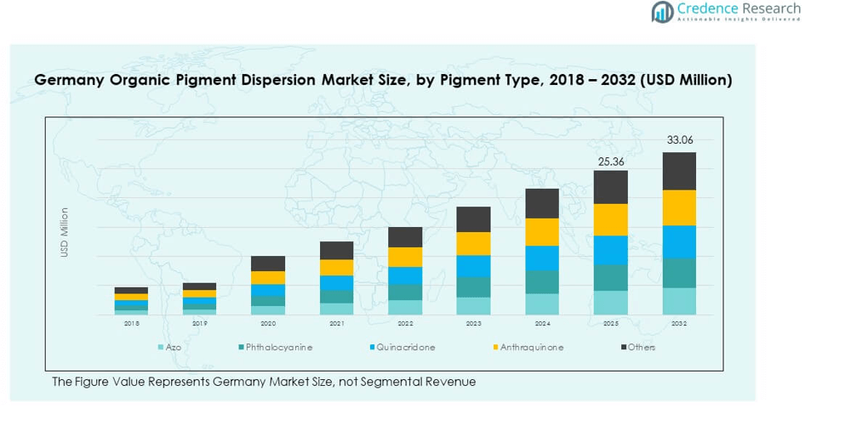
Task: Click the Credence Research brand name text
Action: 738,9
